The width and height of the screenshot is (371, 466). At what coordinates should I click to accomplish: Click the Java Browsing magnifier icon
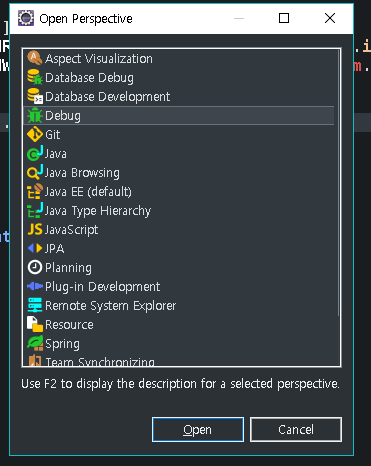coord(35,172)
